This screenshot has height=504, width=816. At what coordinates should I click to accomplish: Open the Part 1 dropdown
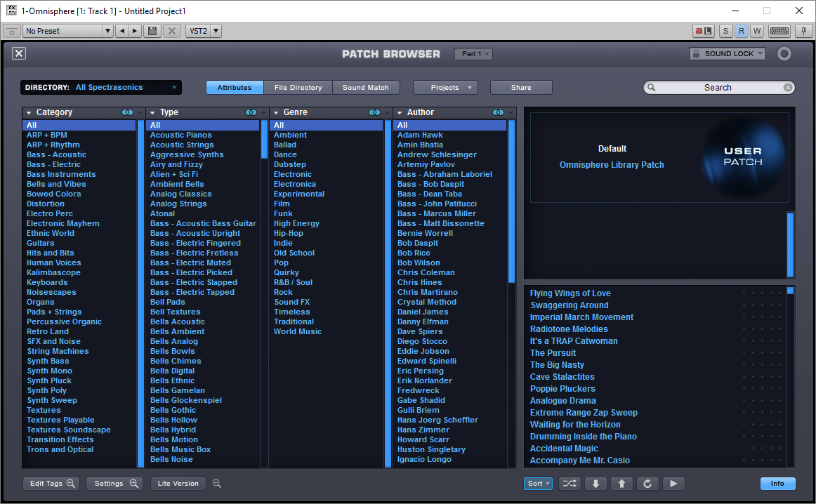(x=473, y=53)
